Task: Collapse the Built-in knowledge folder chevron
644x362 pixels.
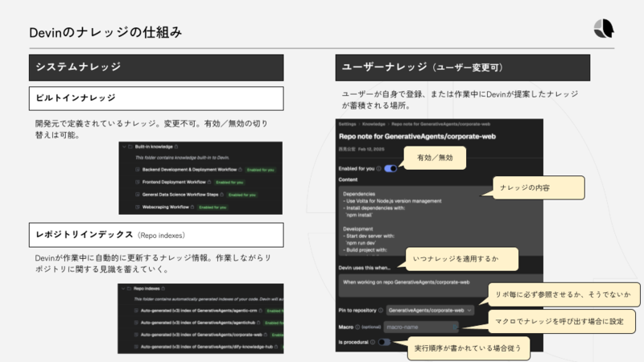Action: [124, 146]
